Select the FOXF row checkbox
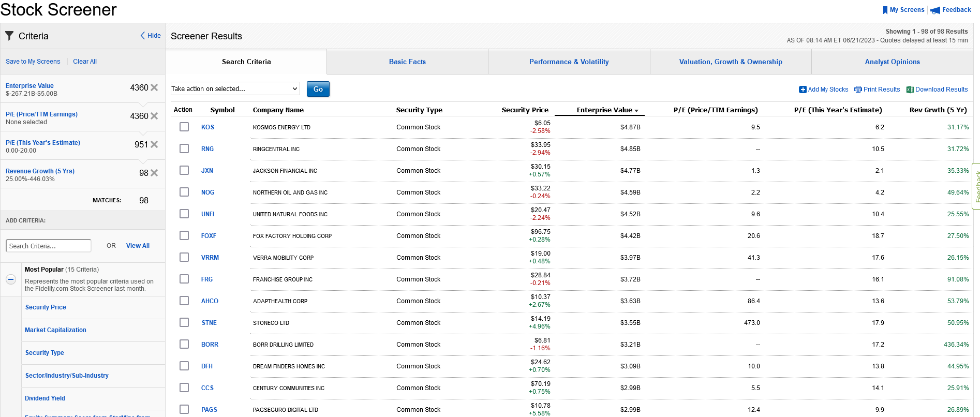 (184, 235)
